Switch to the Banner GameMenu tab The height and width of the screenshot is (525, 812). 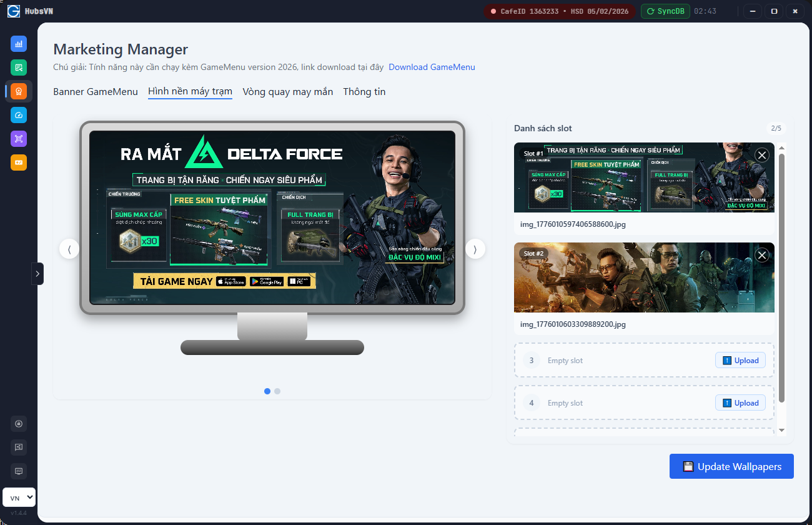(x=96, y=92)
